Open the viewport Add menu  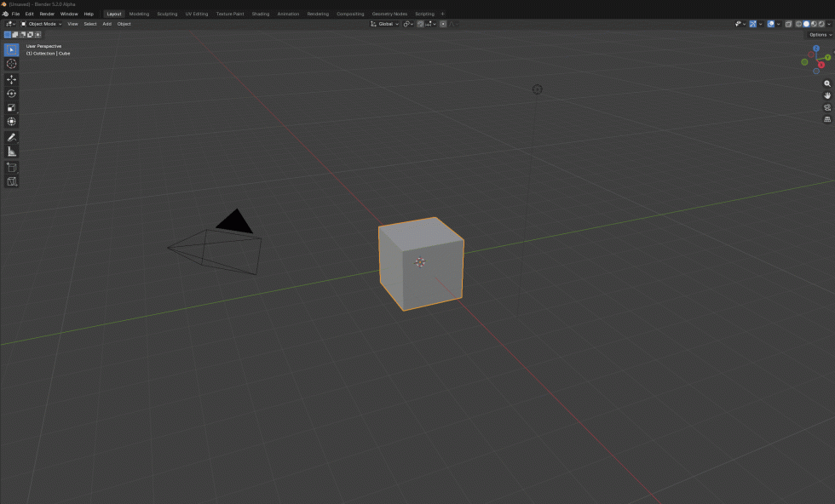coord(107,24)
